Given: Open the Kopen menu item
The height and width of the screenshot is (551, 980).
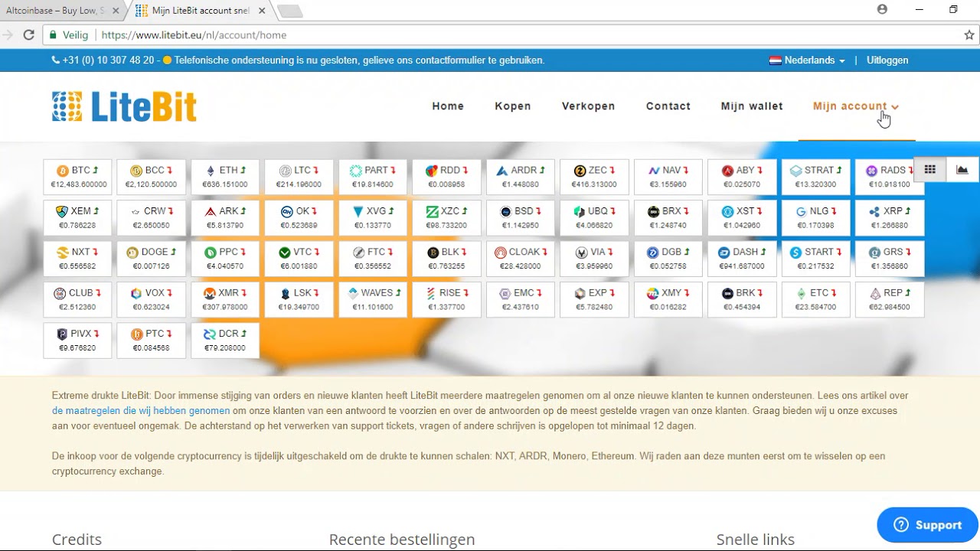Looking at the screenshot, I should click(513, 106).
